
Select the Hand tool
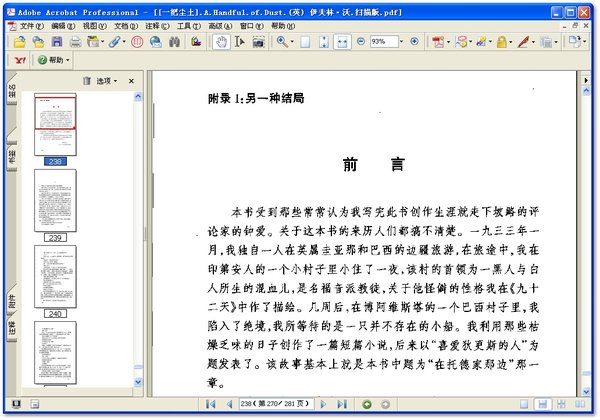[x=221, y=42]
